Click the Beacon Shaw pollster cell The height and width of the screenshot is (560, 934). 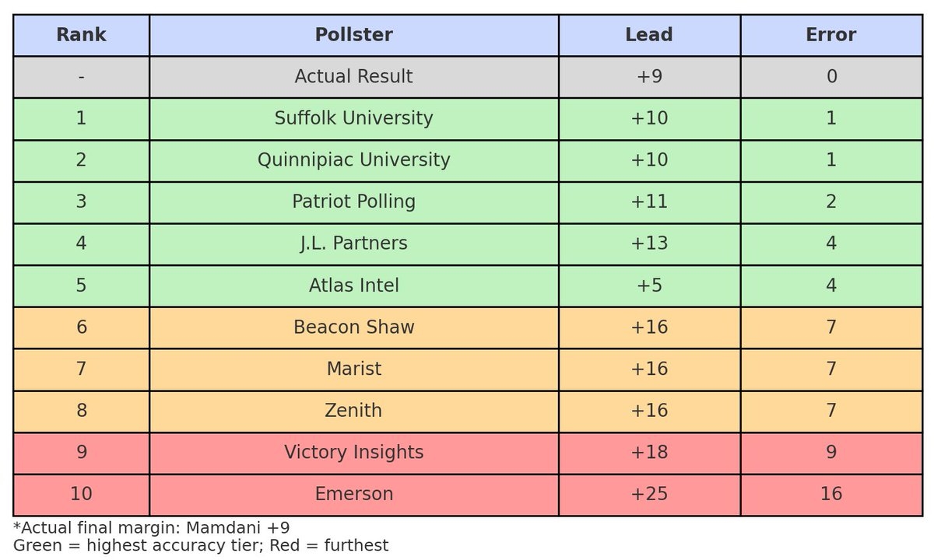tap(353, 327)
